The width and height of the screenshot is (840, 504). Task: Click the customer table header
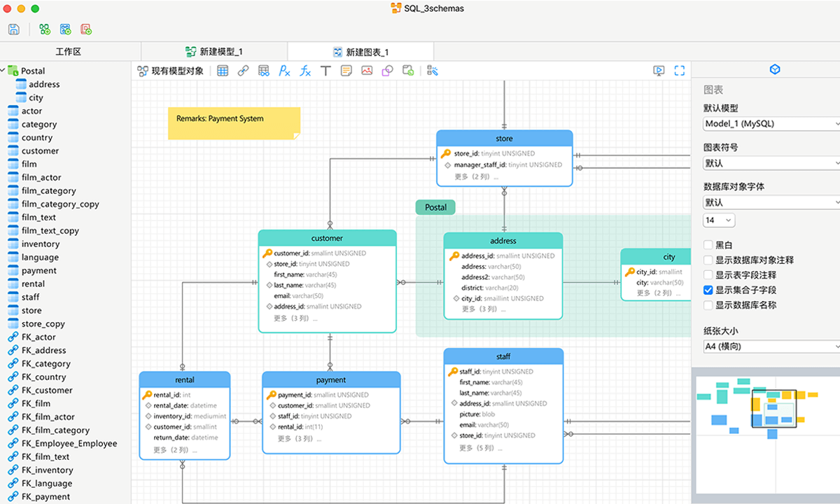coord(327,238)
